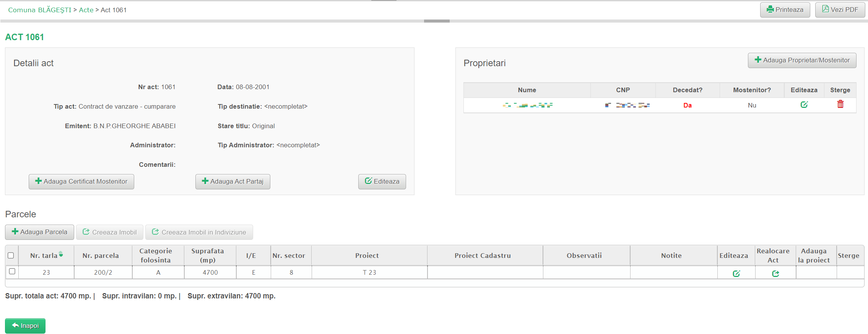The image size is (868, 334).
Task: Click the Nr. parcela column header
Action: tap(101, 256)
